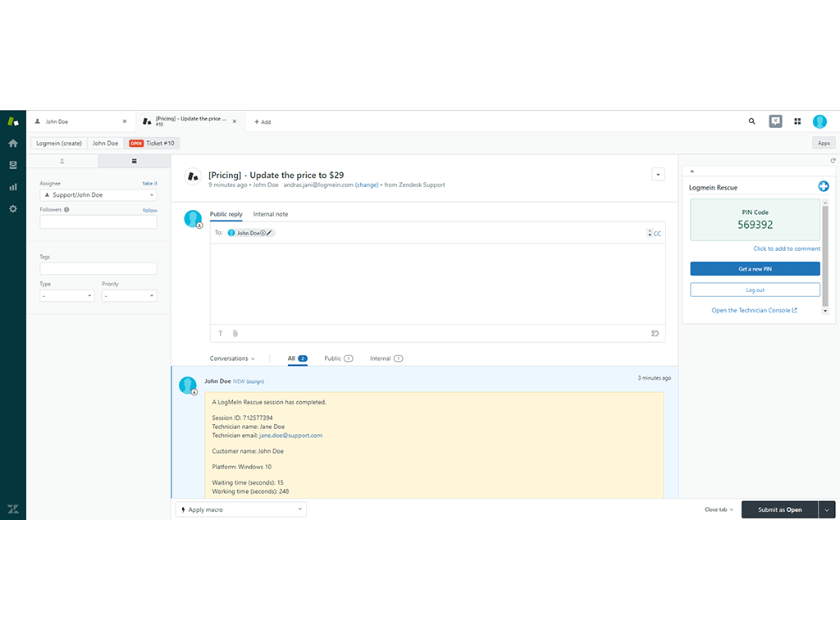Click the attachment paperclip in the reply editor

235,333
